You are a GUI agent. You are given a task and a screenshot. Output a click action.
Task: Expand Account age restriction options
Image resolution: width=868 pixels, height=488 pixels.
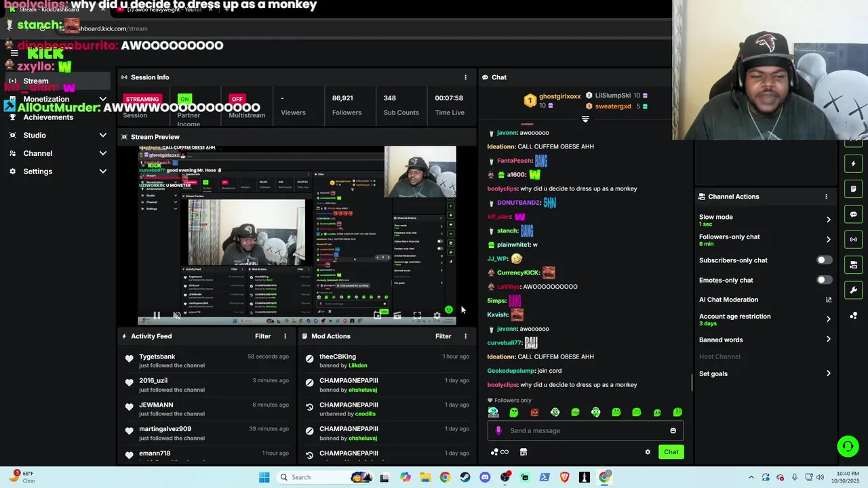point(828,319)
